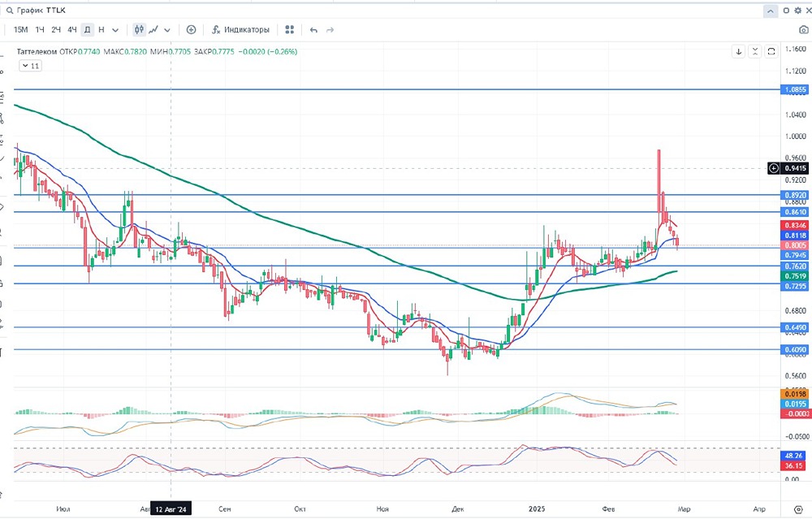The image size is (812, 519).
Task: Click the Дек month label on time axis
Action: pyautogui.click(x=458, y=509)
